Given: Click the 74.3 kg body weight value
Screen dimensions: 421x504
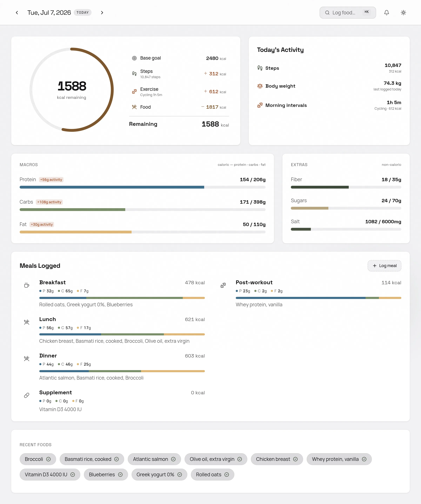Looking at the screenshot, I should coord(392,83).
